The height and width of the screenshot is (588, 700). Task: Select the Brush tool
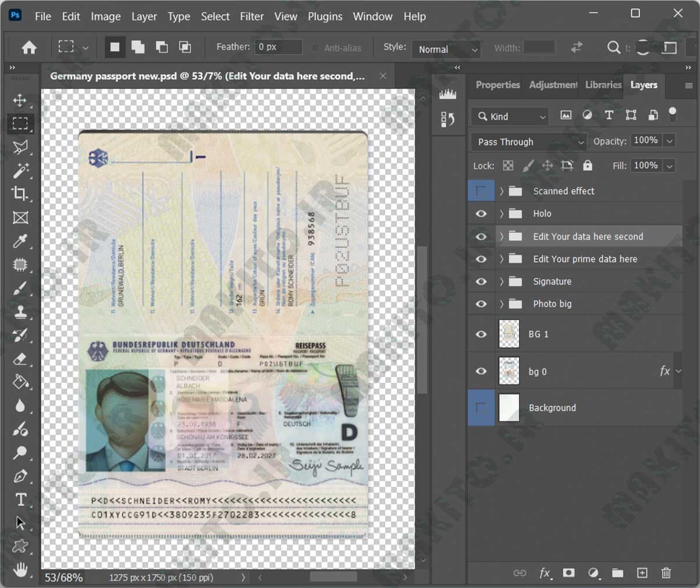pos(20,288)
